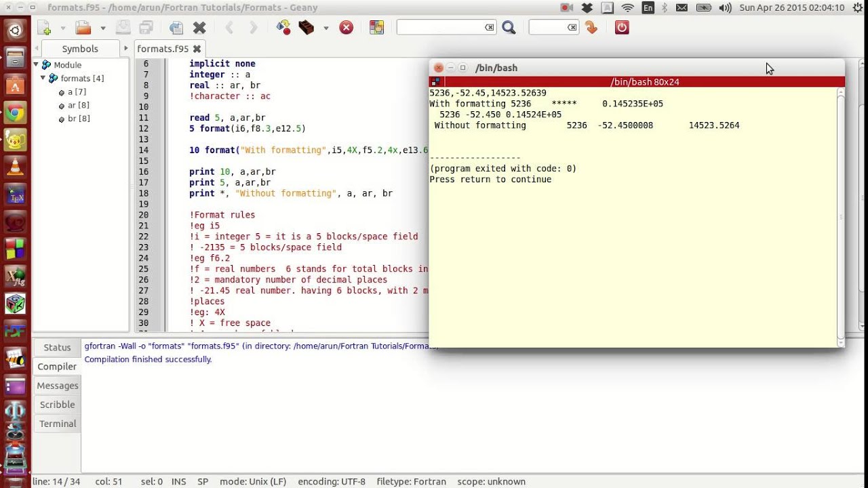Open the volume indicator menu
Viewport: 868px width, 488px height.
(725, 7)
